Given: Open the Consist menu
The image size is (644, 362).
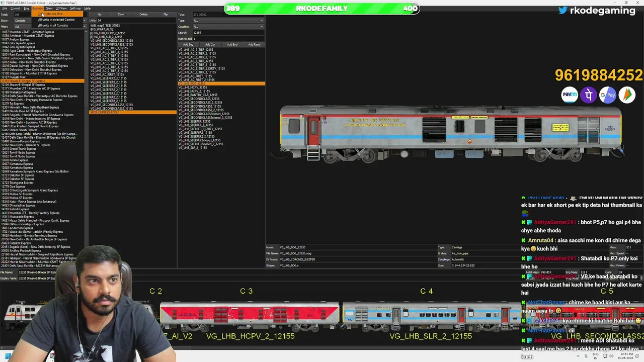Looking at the screenshot, I should point(16,9).
